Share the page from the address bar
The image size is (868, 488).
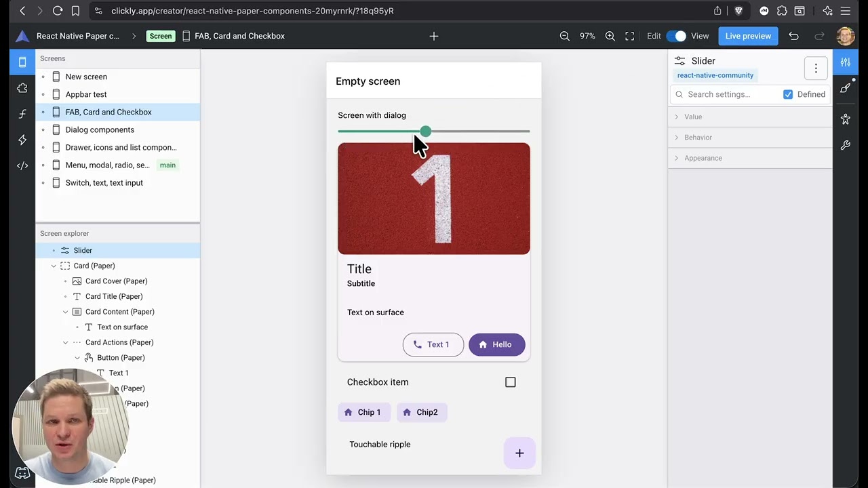pyautogui.click(x=717, y=11)
